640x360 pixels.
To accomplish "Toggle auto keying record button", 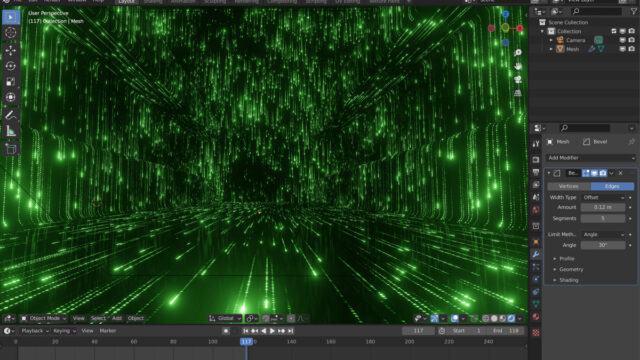I will tap(226, 331).
